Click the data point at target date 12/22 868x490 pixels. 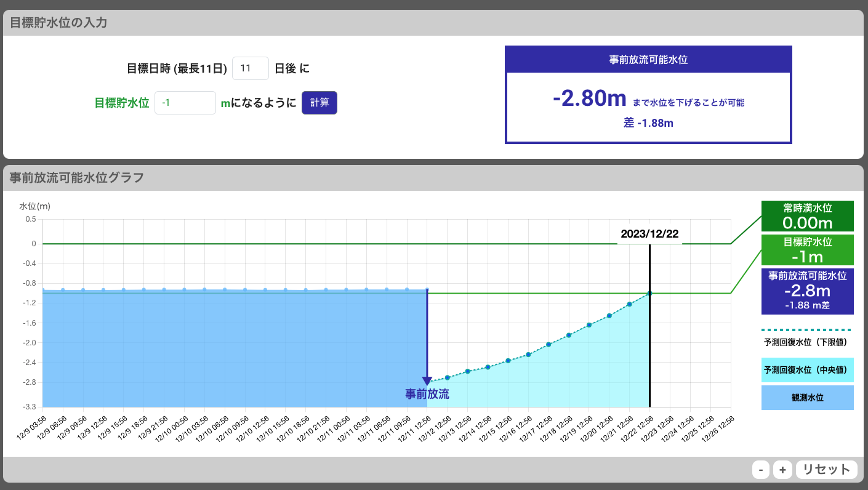649,294
